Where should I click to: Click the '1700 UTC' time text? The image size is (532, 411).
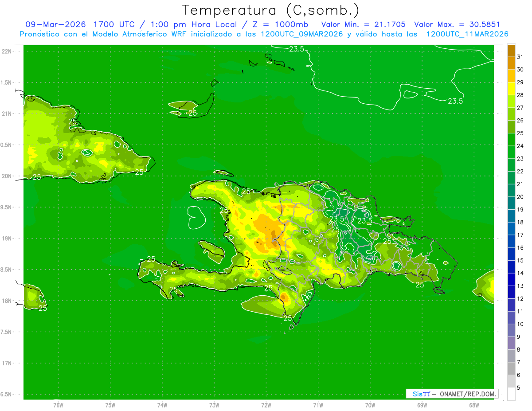click(x=114, y=24)
